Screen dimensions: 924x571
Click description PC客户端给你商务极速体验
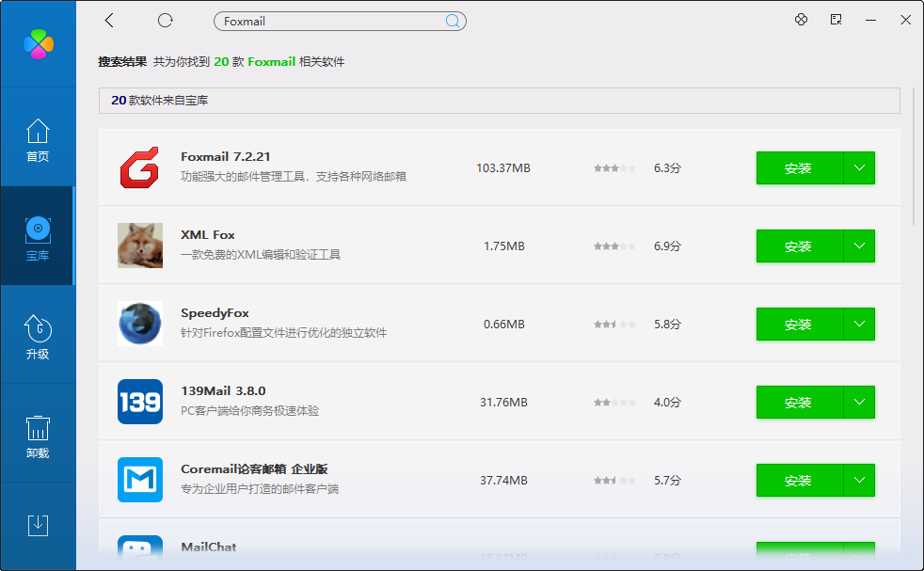tap(250, 411)
